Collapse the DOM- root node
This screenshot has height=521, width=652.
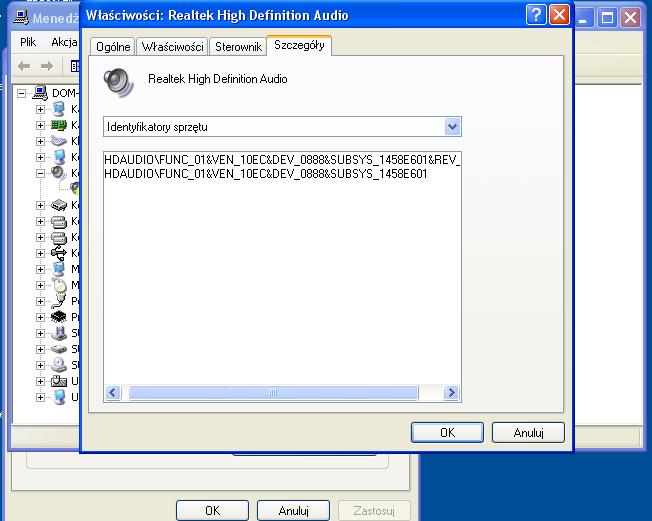click(x=21, y=94)
